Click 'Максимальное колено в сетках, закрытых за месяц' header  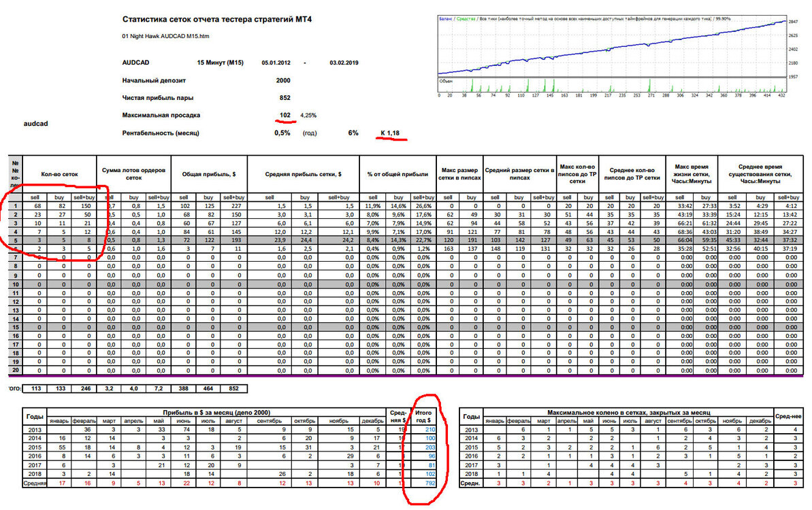point(628,413)
